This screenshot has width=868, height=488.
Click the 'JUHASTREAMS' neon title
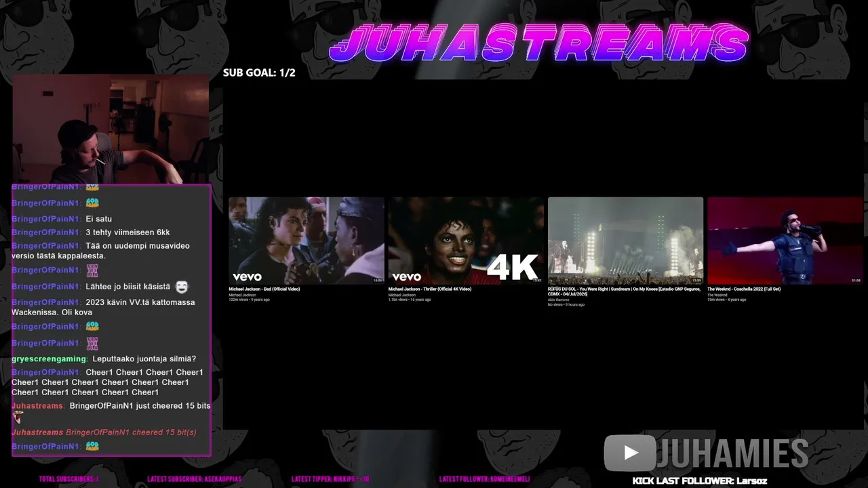(x=540, y=43)
